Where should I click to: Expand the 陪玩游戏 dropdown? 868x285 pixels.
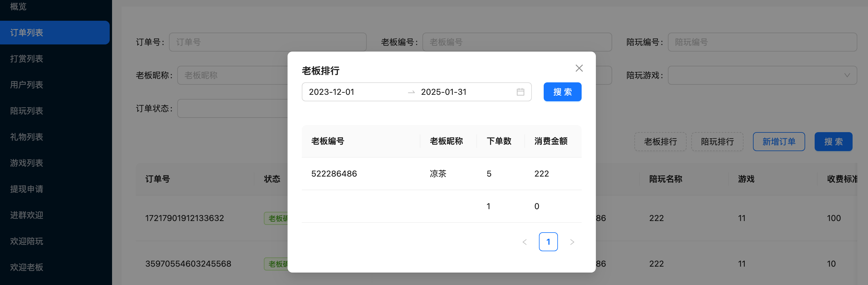point(762,75)
